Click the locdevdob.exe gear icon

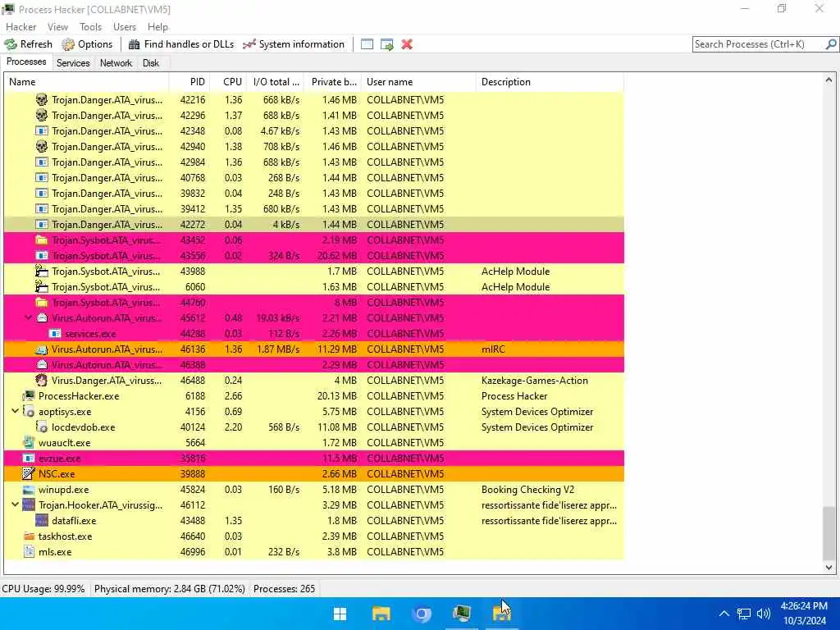(42, 427)
